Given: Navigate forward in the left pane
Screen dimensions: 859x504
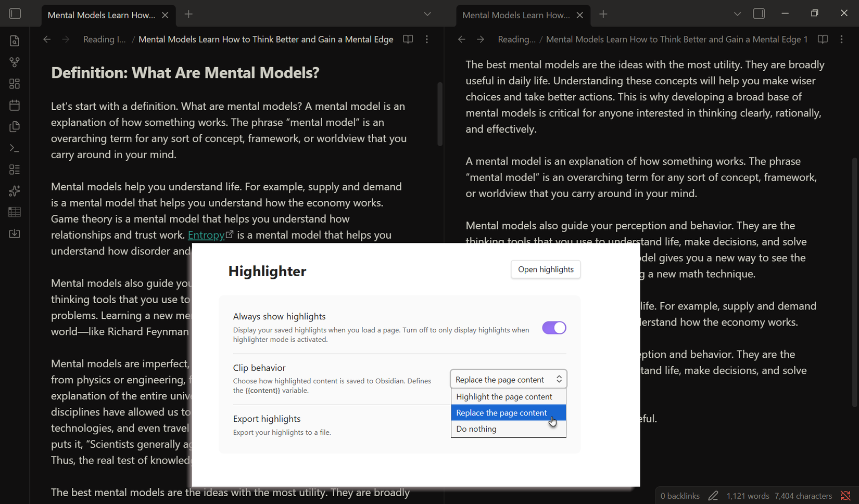Looking at the screenshot, I should (x=66, y=40).
